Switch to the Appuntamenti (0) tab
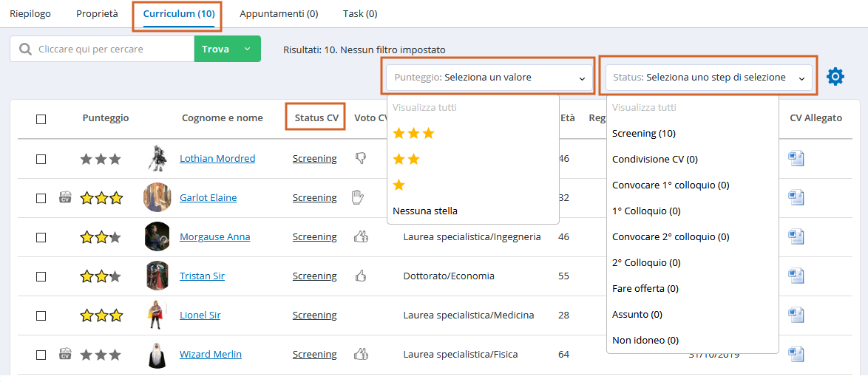Image resolution: width=868 pixels, height=382 pixels. pyautogui.click(x=279, y=14)
